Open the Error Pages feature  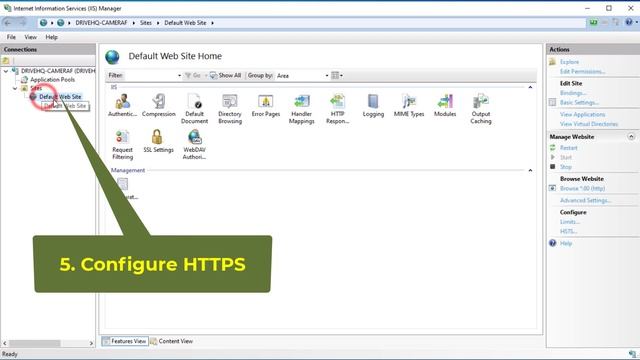pos(266,105)
